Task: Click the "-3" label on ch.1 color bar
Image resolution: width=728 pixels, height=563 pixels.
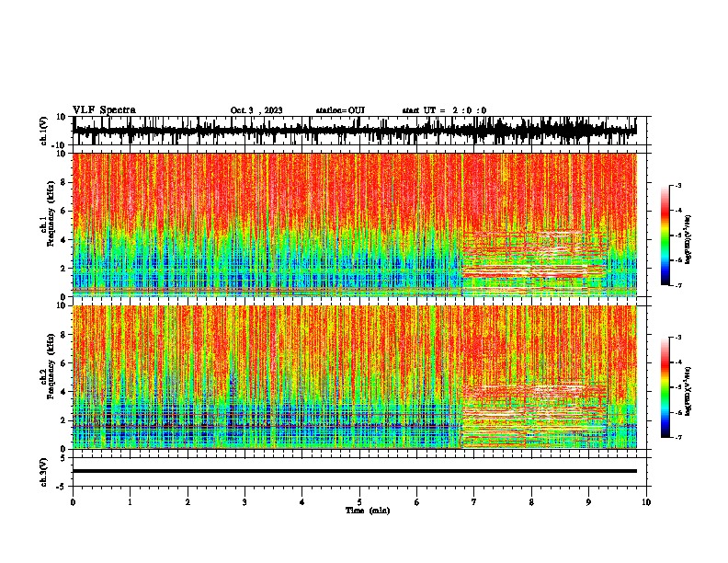Action: click(x=677, y=186)
